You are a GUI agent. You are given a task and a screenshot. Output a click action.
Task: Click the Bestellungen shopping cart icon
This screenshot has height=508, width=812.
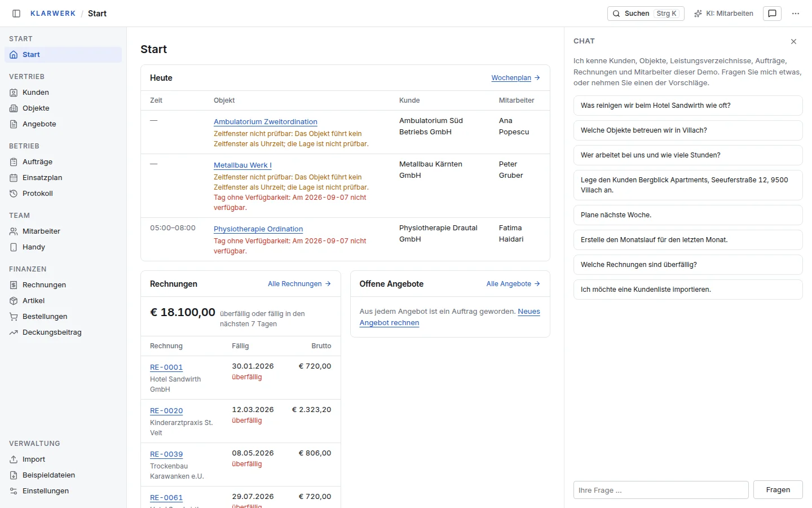click(14, 317)
